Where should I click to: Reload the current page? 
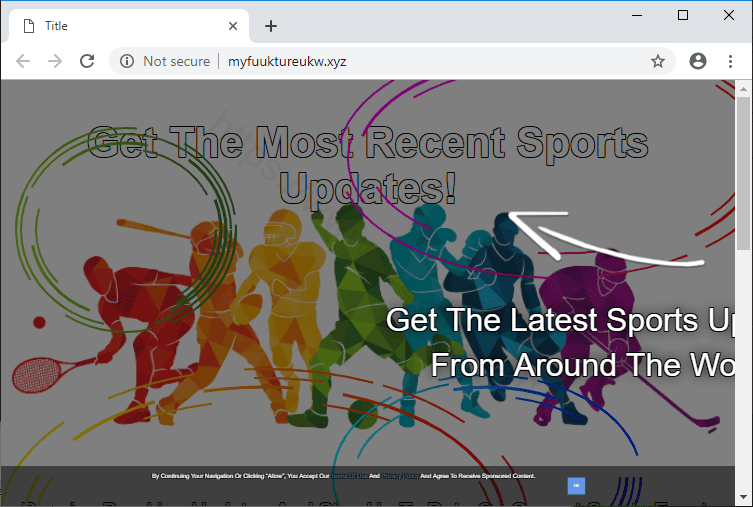(x=87, y=61)
